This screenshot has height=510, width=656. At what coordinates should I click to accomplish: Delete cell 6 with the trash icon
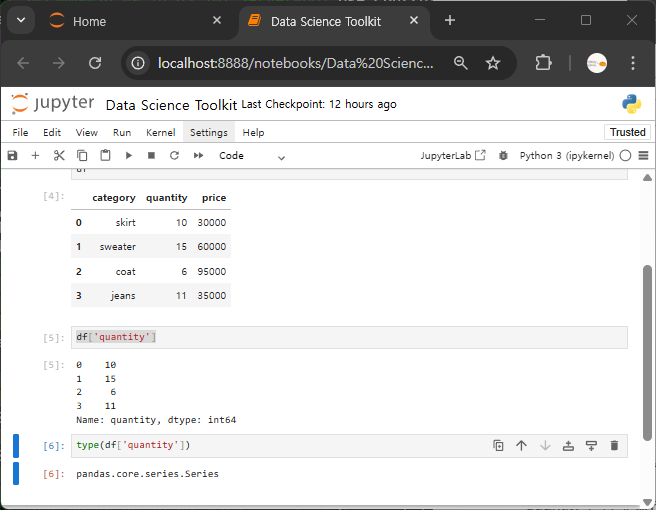coord(614,446)
